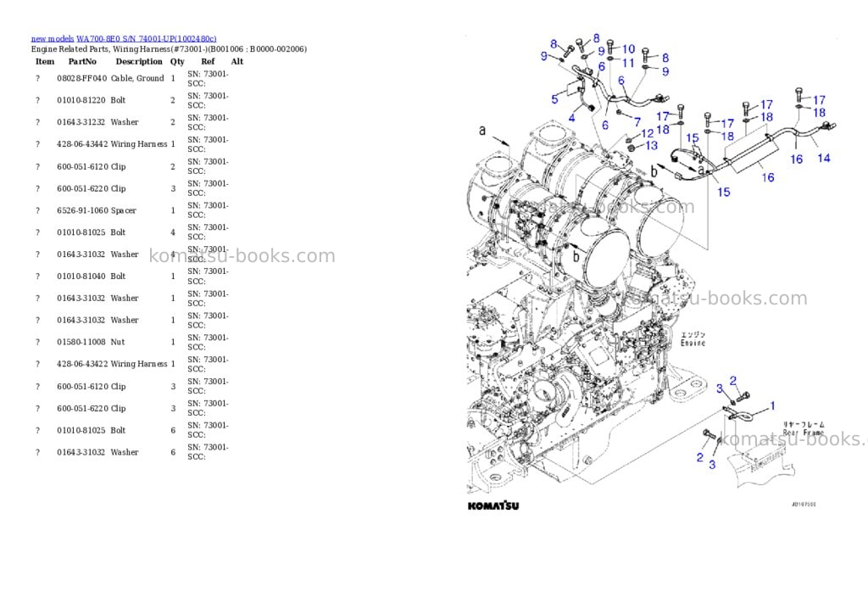Viewport: 868px width, 615px height.
Task: Click the 'Description' column header
Action: [x=139, y=61]
